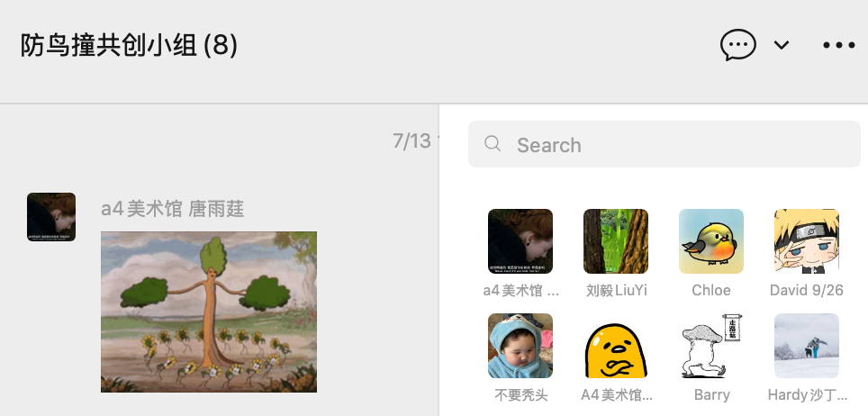Select the yellow Gudetama A4 美术馆 avatar
The width and height of the screenshot is (868, 416).
tap(616, 346)
